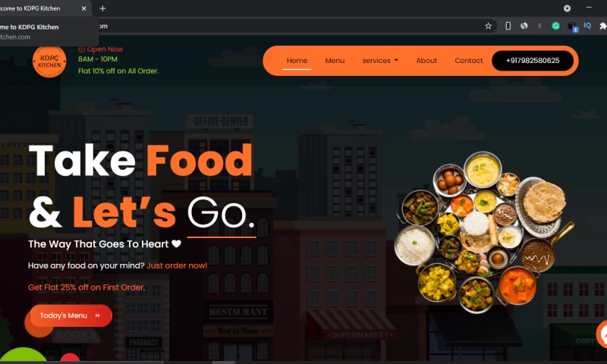607x364 pixels.
Task: Close the KDPG Kitchen tab
Action: (x=83, y=8)
